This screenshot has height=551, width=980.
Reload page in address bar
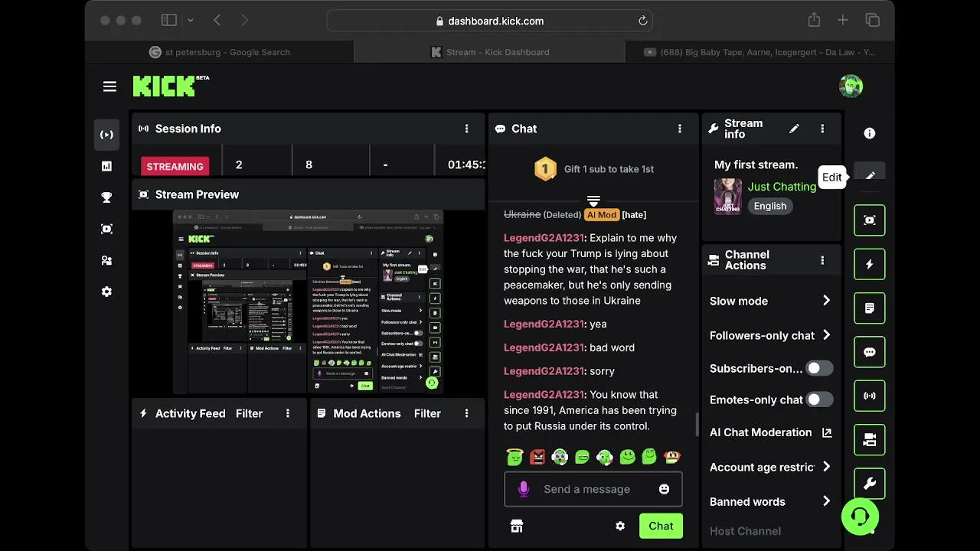coord(642,21)
